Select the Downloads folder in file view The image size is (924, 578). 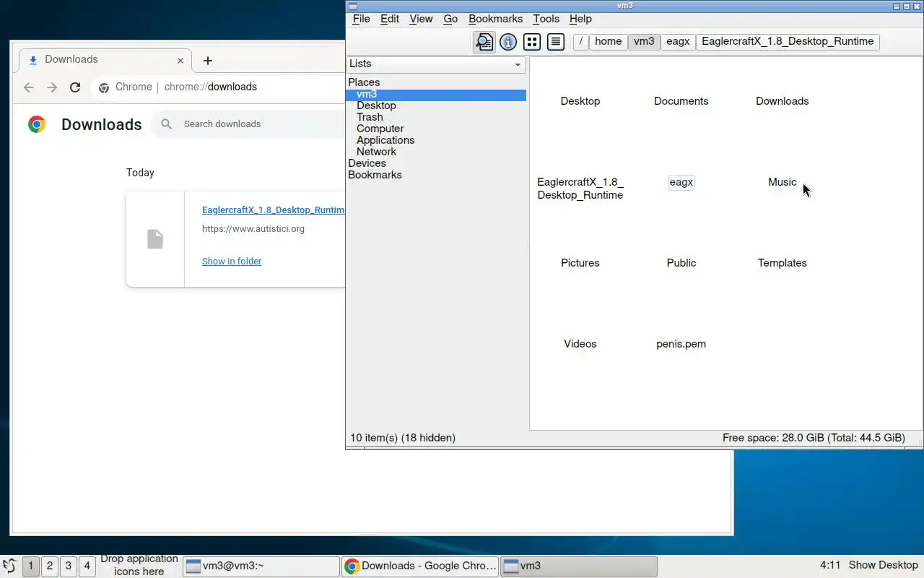782,101
